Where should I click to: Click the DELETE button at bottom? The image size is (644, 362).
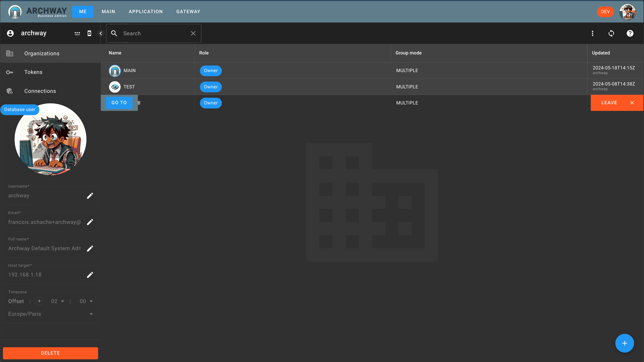pyautogui.click(x=50, y=353)
